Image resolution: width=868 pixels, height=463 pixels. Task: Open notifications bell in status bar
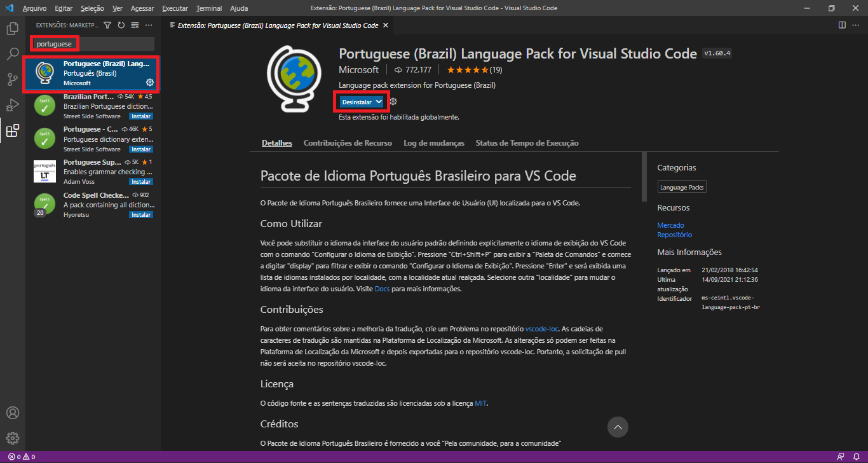[856, 457]
